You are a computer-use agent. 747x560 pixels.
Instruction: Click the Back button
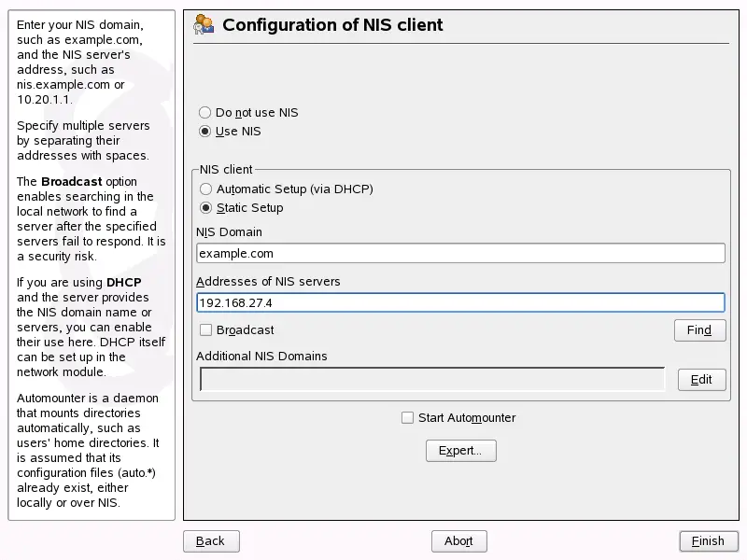(211, 540)
